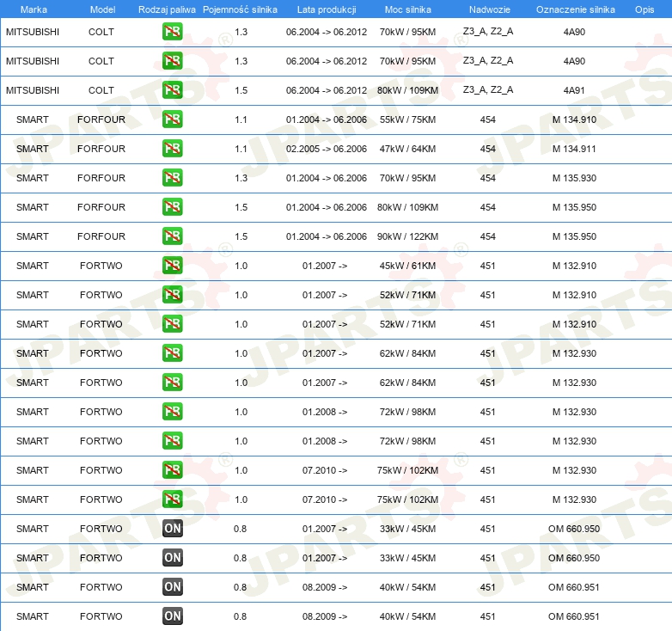Click the Rodzaj paliwa column header
Screen dimensions: 672x631
pyautogui.click(x=167, y=9)
